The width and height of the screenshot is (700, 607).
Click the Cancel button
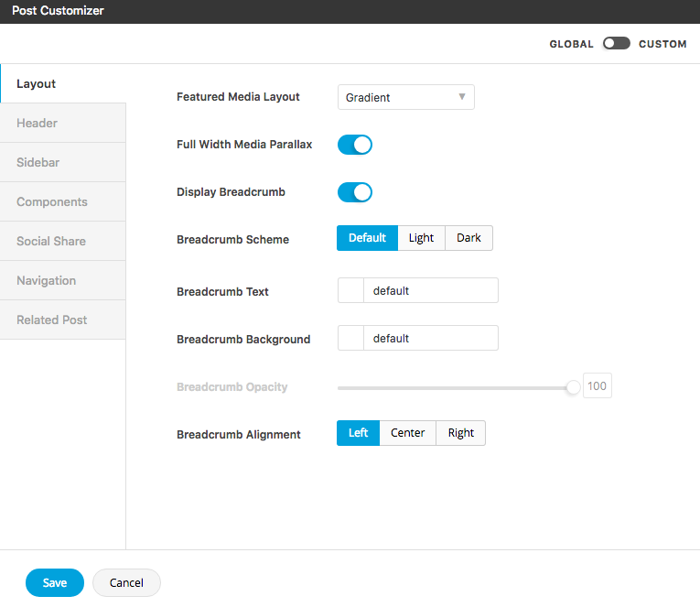click(126, 582)
